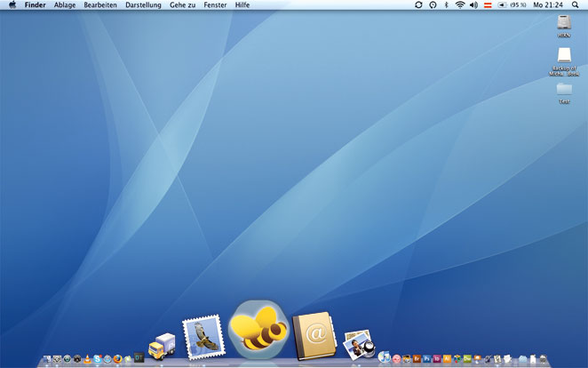Open iTunes from the Dock
Screen dimensions: 588x368
(x=385, y=358)
